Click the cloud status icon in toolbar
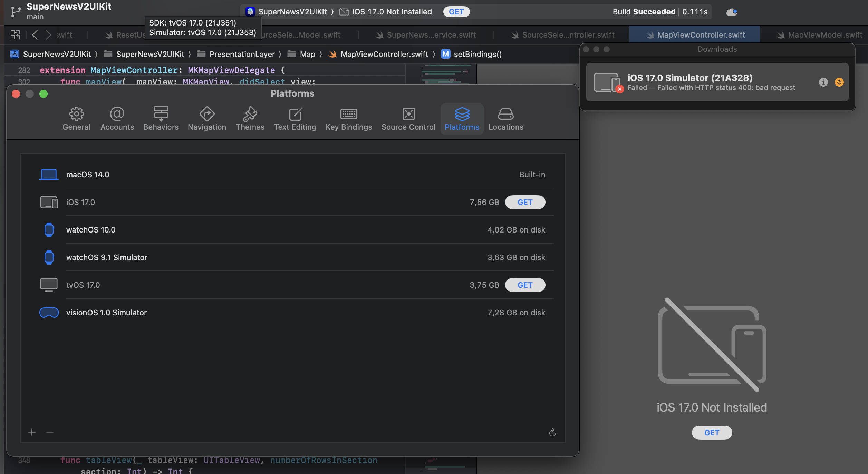This screenshot has width=868, height=474. 732,12
